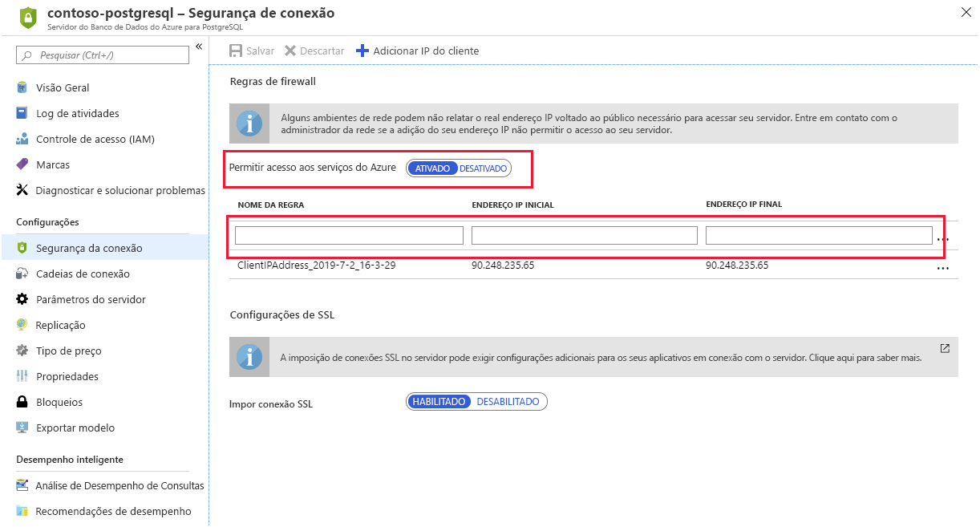Click the Diagnosticar wrench icon

[x=22, y=190]
